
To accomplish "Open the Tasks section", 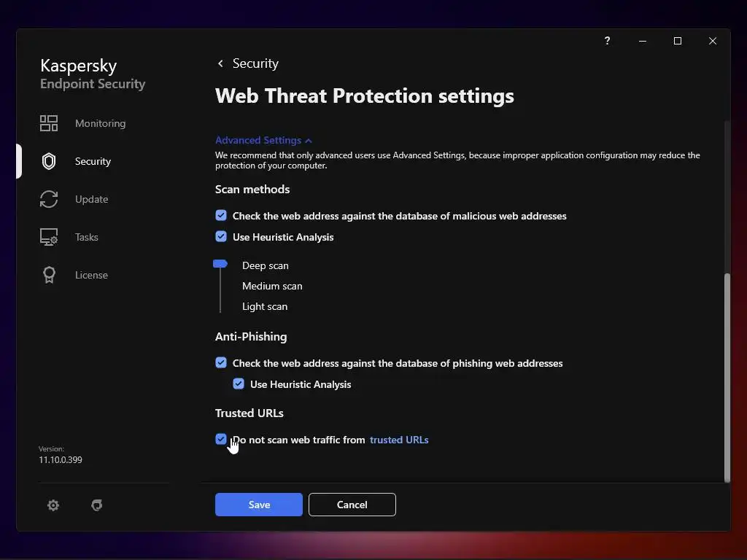I will [x=87, y=237].
